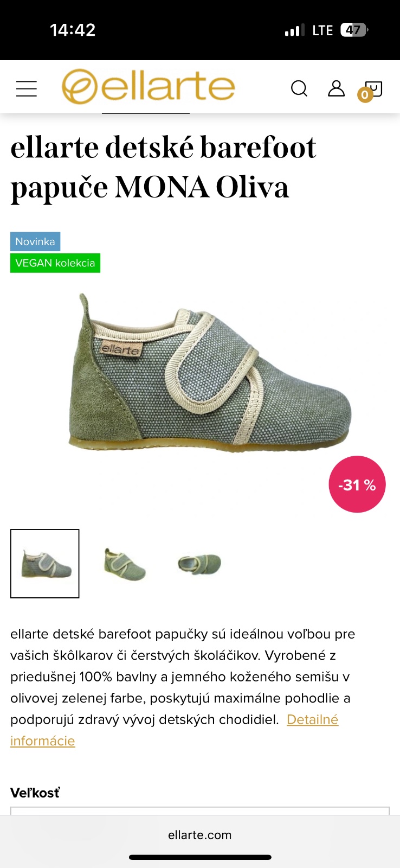The width and height of the screenshot is (400, 868).
Task: Select the second shoe angled thumbnail
Action: (124, 564)
